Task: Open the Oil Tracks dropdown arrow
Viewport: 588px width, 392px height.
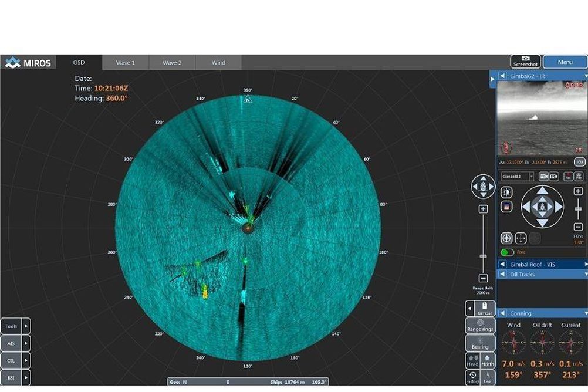Action: click(x=586, y=274)
